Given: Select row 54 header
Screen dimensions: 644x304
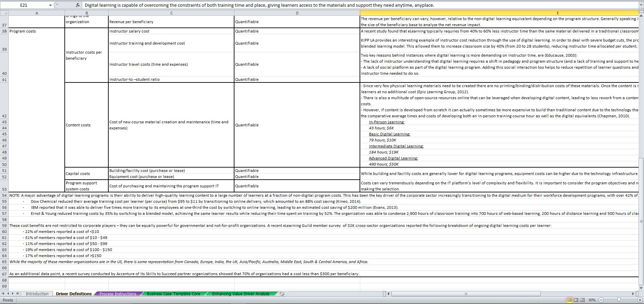Looking at the screenshot, I should pyautogui.click(x=4, y=195).
